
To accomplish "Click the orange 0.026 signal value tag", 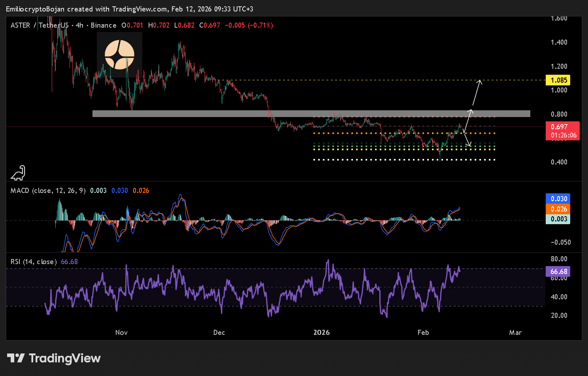I will [x=558, y=209].
